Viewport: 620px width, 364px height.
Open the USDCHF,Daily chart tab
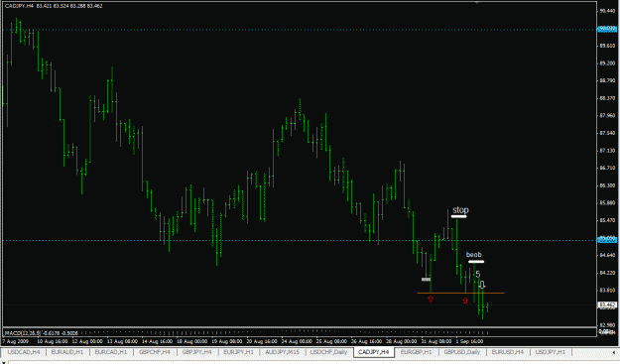[x=328, y=352]
